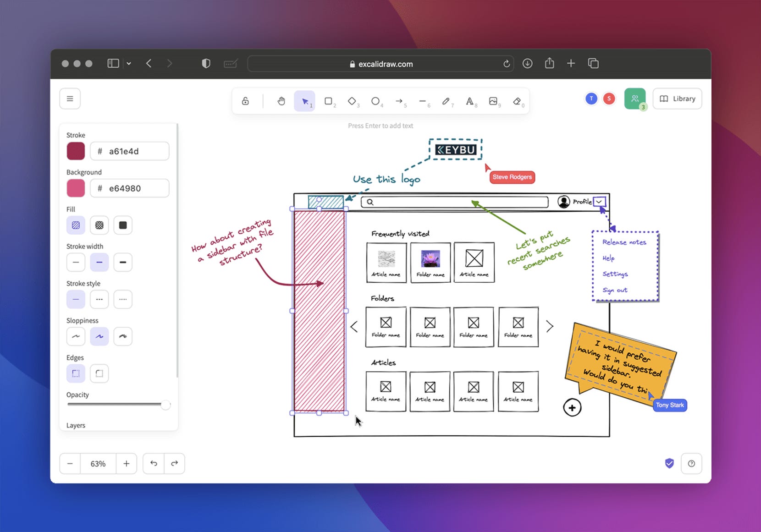
Task: Select the Hand panning tool
Action: [x=281, y=101]
